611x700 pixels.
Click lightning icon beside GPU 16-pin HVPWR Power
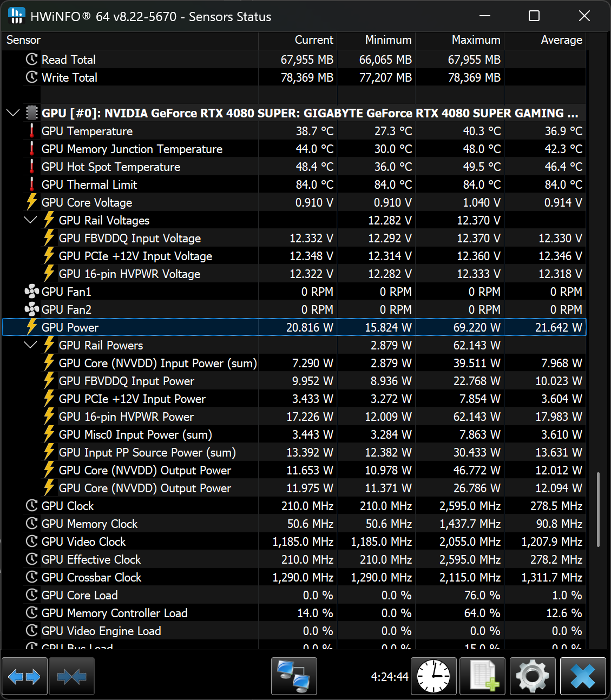pos(49,417)
